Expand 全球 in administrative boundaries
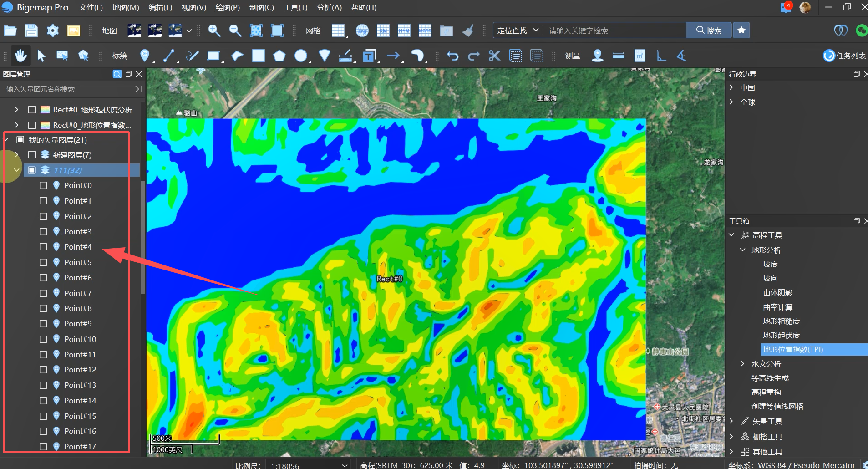Viewport: 868px width, 469px height. tap(731, 102)
